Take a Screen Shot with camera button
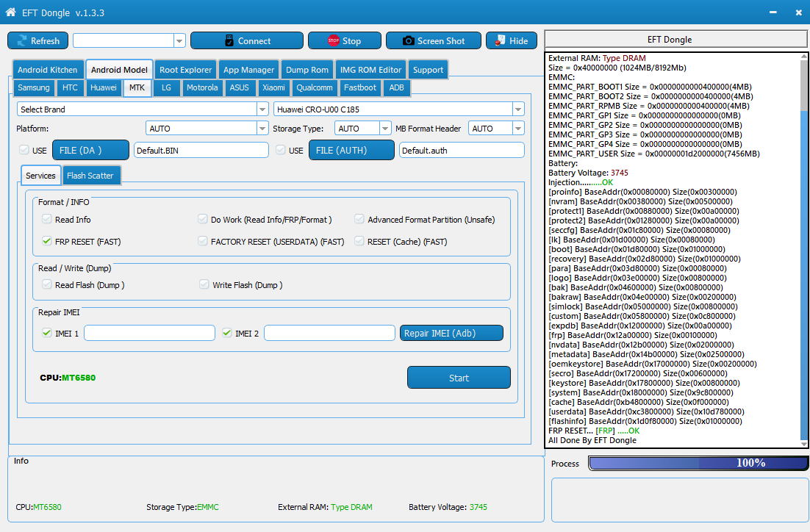Screen dimensions: 810x532 pyautogui.click(x=434, y=41)
